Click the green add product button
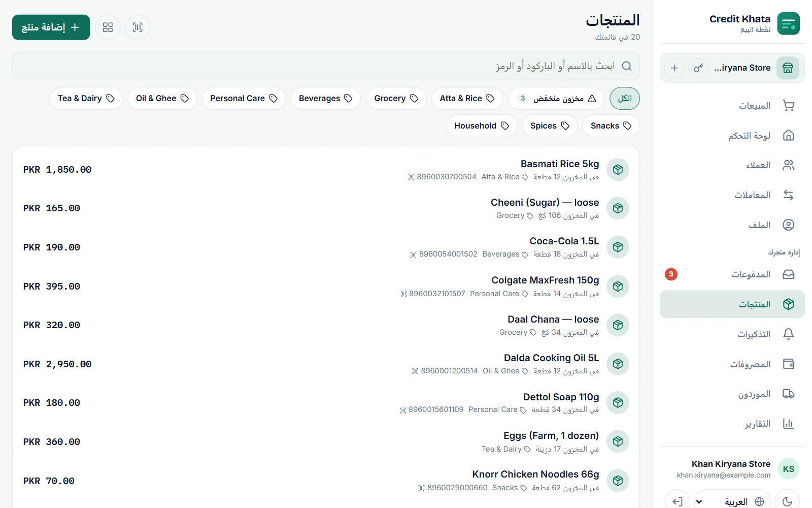The image size is (812, 508). coord(51,27)
